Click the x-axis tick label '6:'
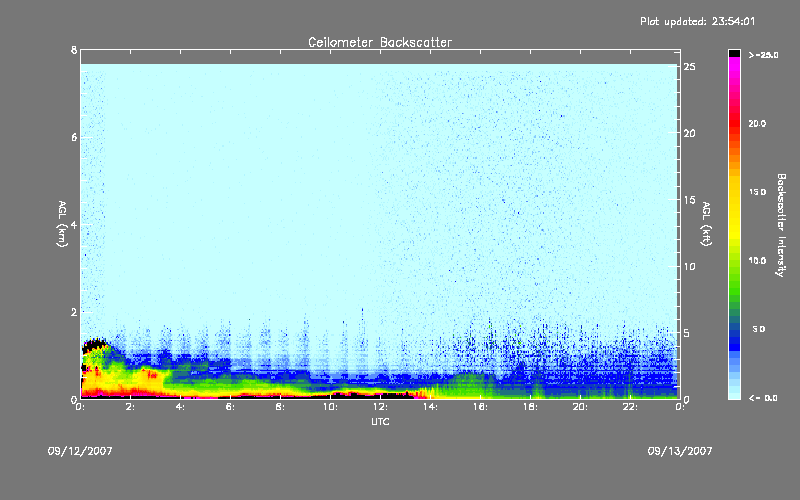800x500 pixels. [230, 407]
